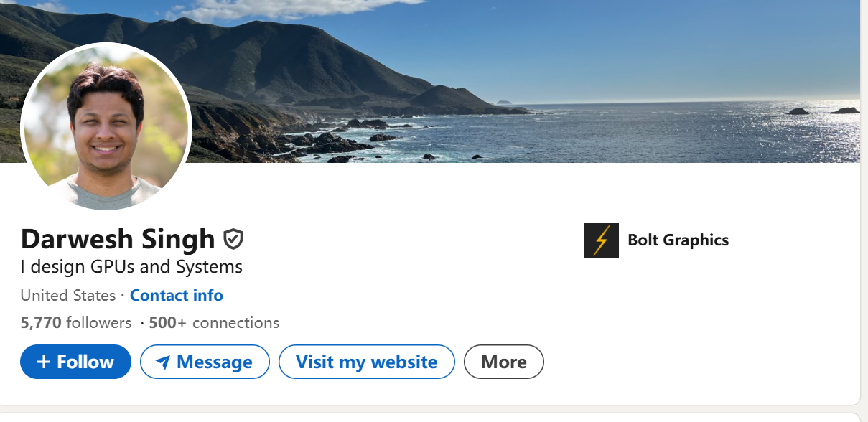Image resolution: width=868 pixels, height=422 pixels.
Task: Click the paper plane icon on Message
Action: pyautogui.click(x=163, y=363)
